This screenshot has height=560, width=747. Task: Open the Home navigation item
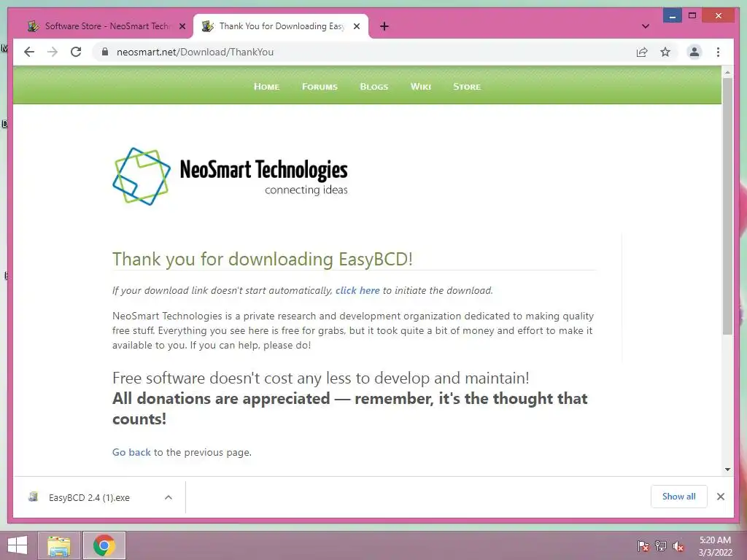tap(266, 87)
